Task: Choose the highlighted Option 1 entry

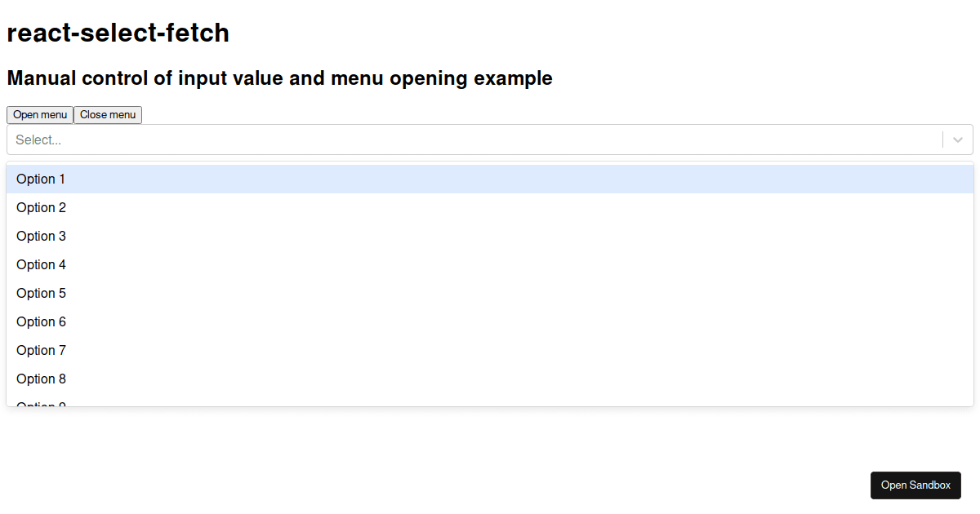Action: (x=490, y=179)
